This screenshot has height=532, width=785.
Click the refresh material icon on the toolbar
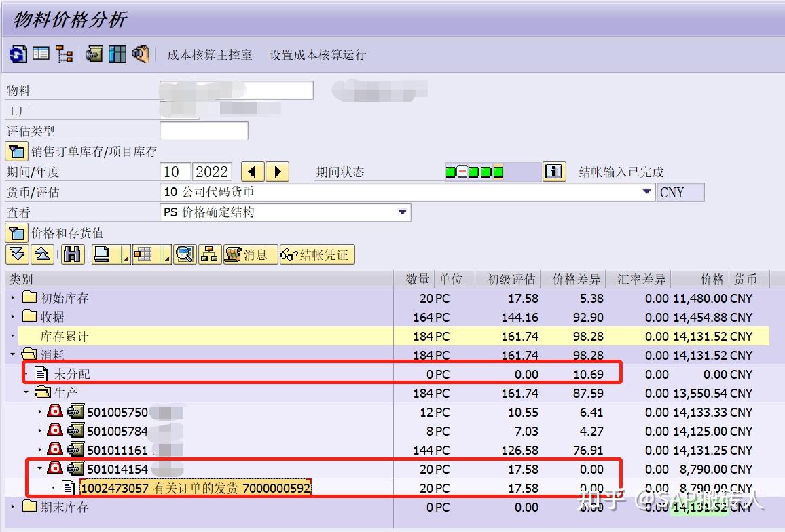[x=17, y=54]
